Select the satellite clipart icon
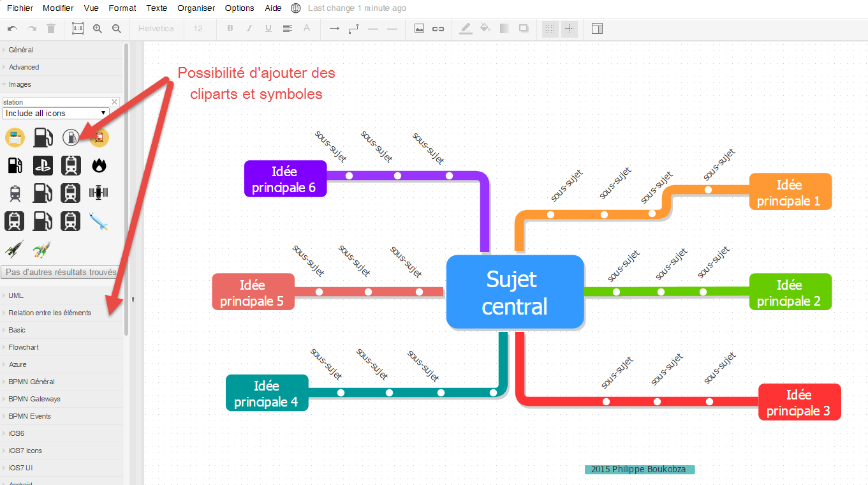Image resolution: width=868 pixels, height=485 pixels. coord(99,193)
